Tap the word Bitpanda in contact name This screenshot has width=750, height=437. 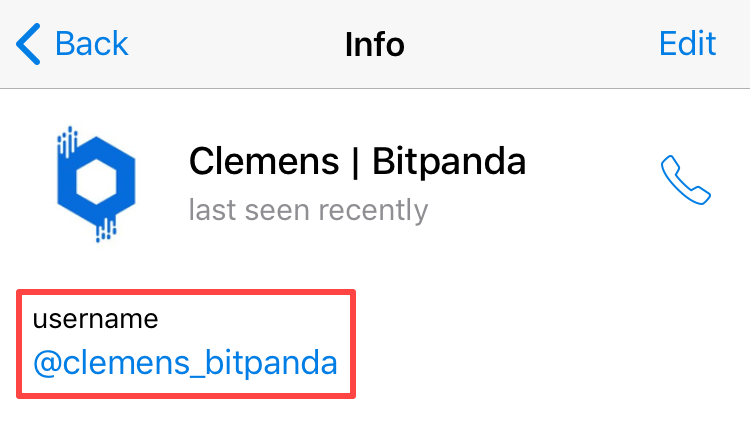(449, 162)
